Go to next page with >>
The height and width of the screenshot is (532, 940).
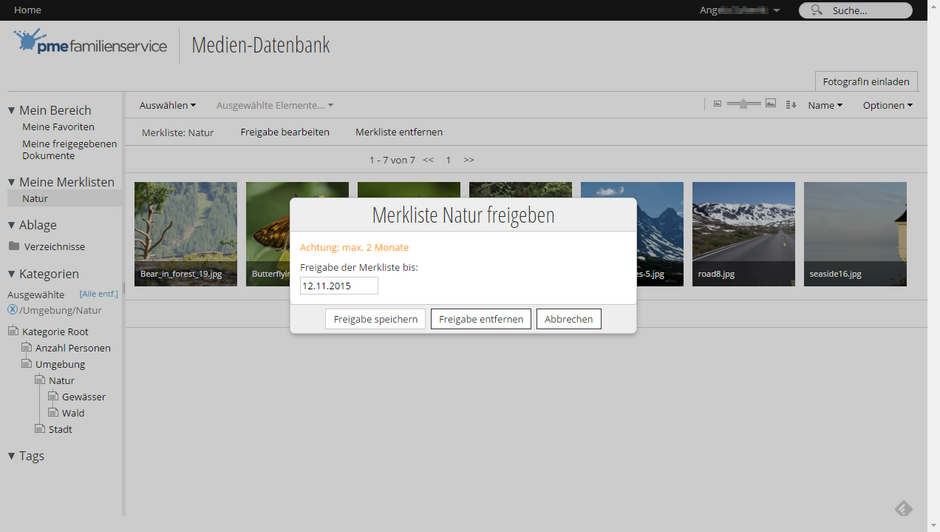(469, 160)
